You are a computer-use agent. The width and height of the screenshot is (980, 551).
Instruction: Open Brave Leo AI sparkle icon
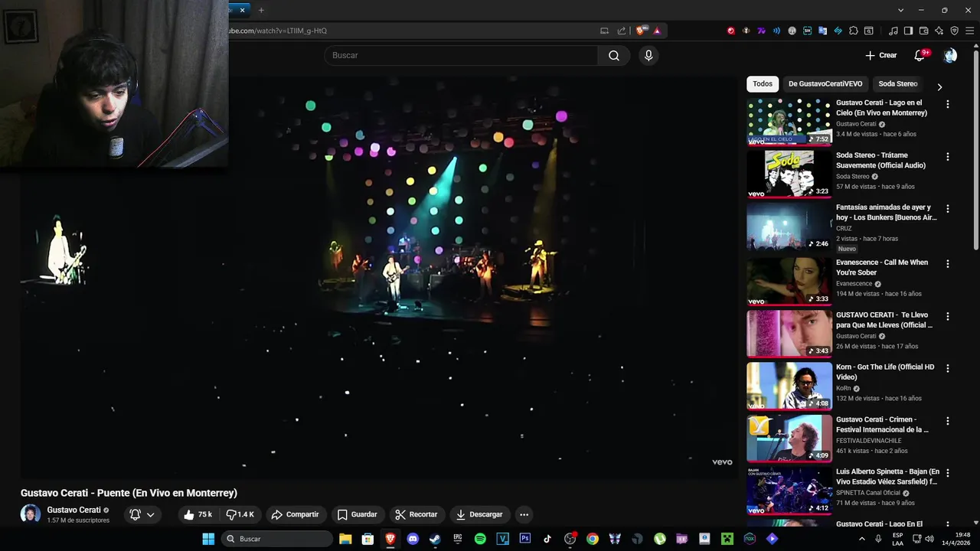(x=939, y=31)
